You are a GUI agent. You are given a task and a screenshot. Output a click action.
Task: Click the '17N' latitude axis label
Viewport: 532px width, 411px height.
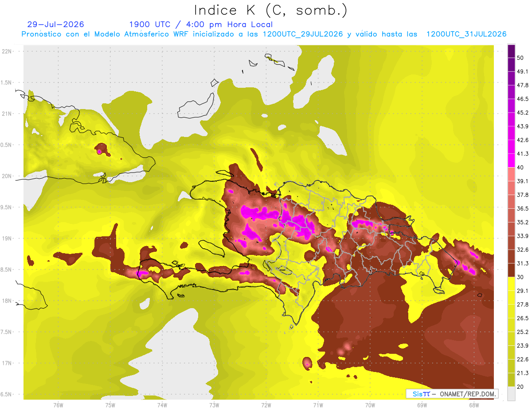(x=8, y=363)
